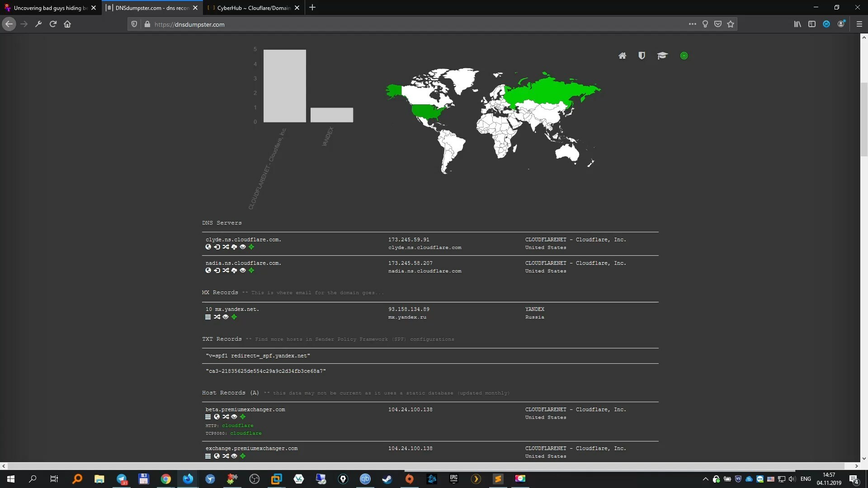This screenshot has height=488, width=868.
Task: Click grid icon under mx.yandex.net
Action: [208, 317]
